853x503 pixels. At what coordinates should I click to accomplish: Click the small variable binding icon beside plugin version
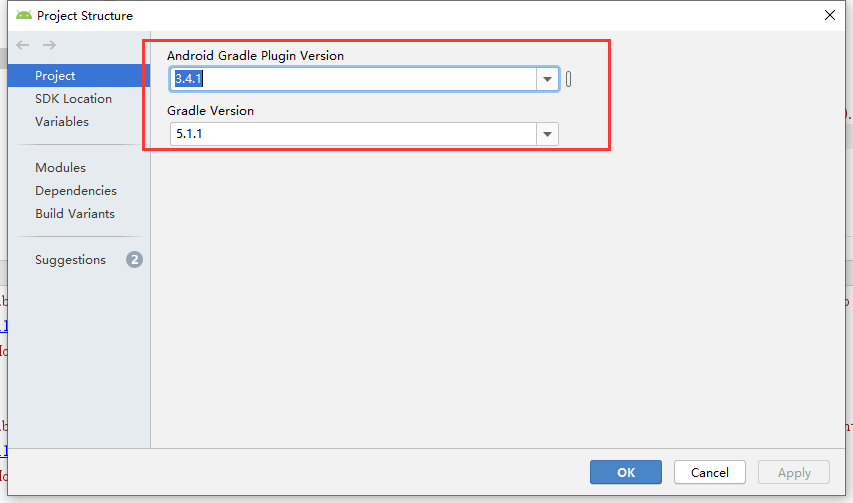click(568, 79)
